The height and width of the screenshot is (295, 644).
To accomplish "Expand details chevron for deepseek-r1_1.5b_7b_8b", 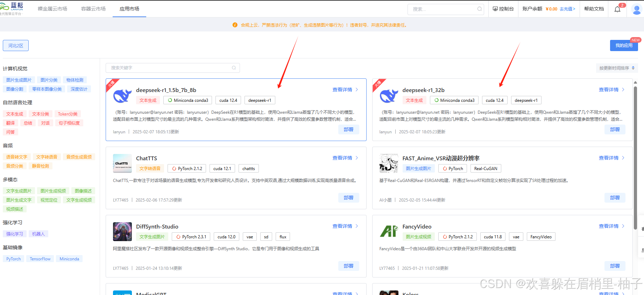I will click(357, 90).
